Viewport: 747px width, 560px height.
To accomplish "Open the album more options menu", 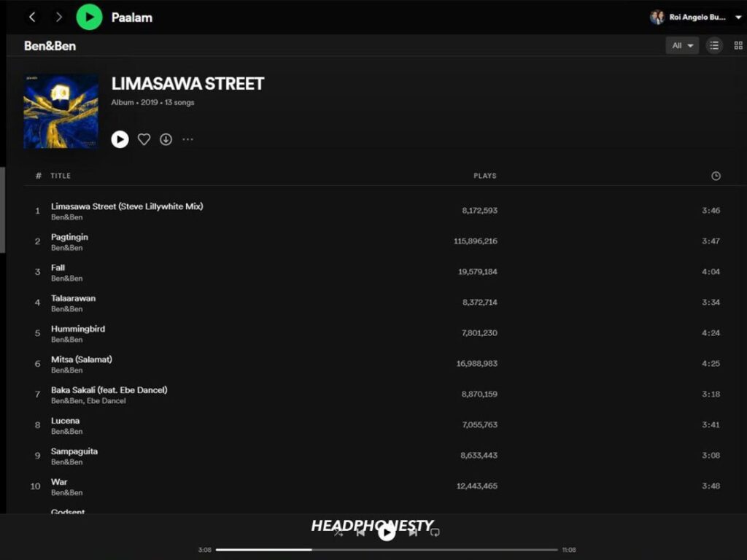I will click(x=187, y=139).
